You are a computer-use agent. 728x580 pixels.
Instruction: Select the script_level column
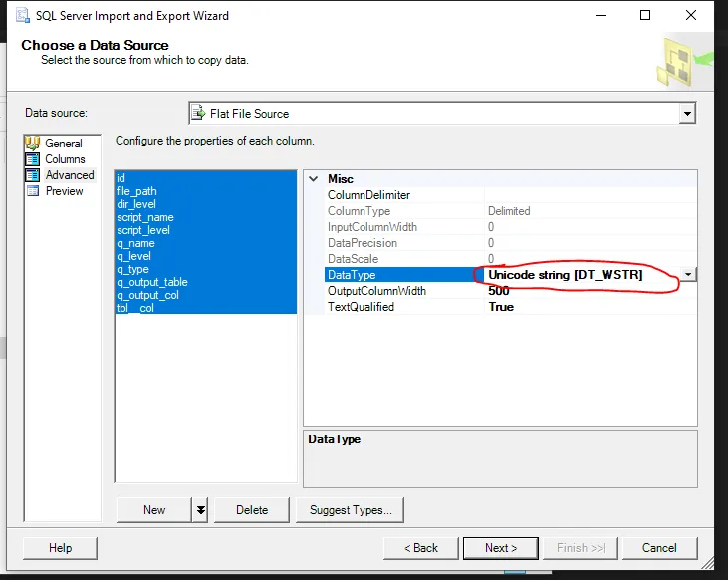tap(206, 230)
